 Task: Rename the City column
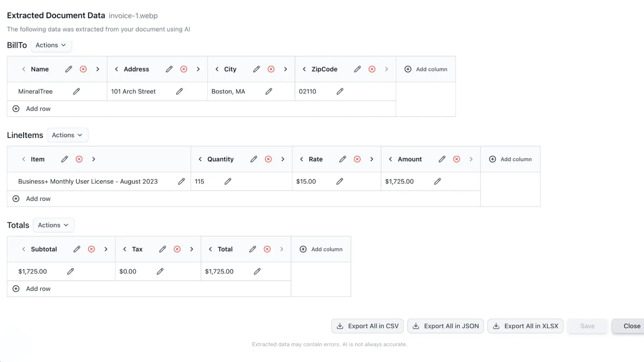(257, 69)
